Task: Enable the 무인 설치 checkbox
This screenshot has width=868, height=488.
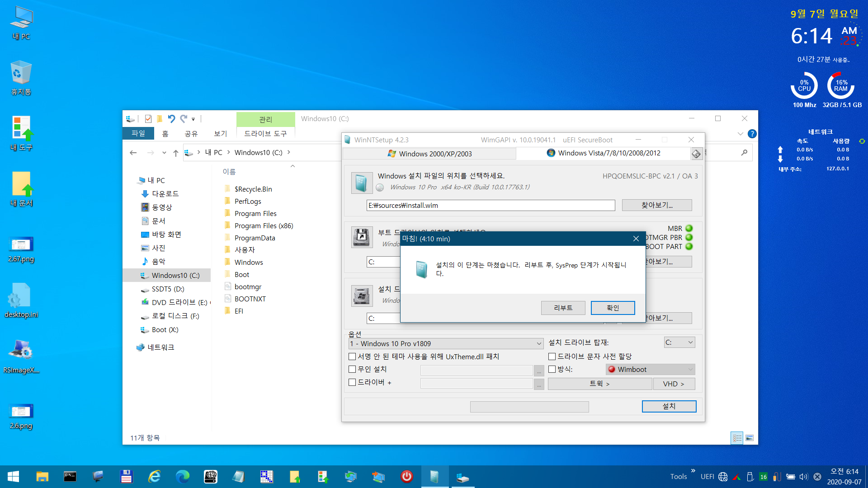Action: pos(352,369)
